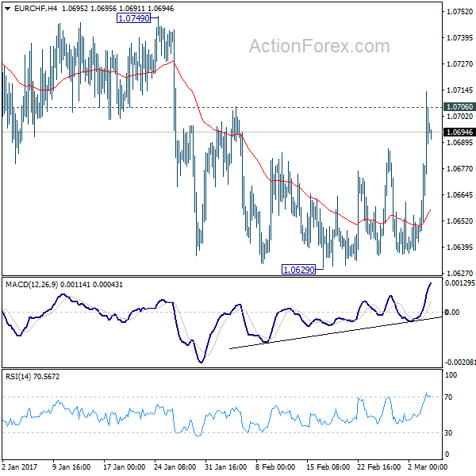Image resolution: width=476 pixels, height=476 pixels.
Task: Click the RSI 30 level label
Action: point(448,433)
